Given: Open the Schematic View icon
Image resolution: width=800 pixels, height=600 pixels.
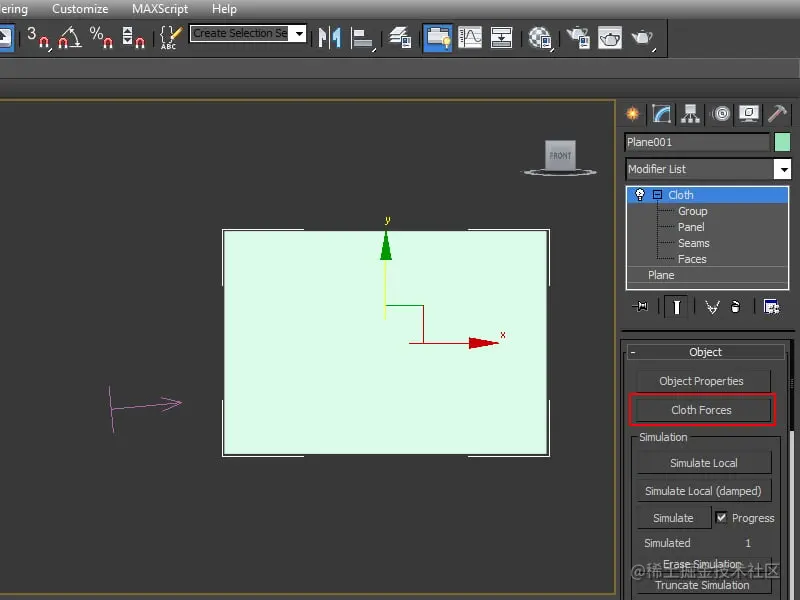Looking at the screenshot, I should coord(502,38).
